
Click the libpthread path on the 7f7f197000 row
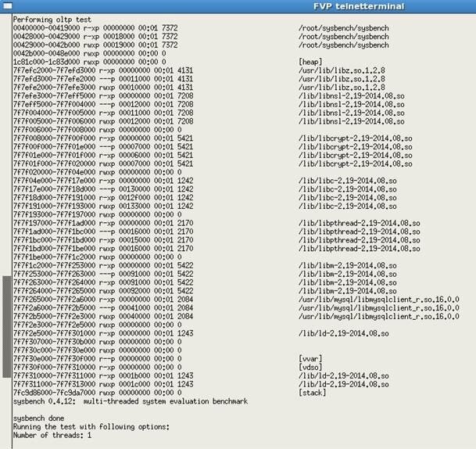(360, 223)
